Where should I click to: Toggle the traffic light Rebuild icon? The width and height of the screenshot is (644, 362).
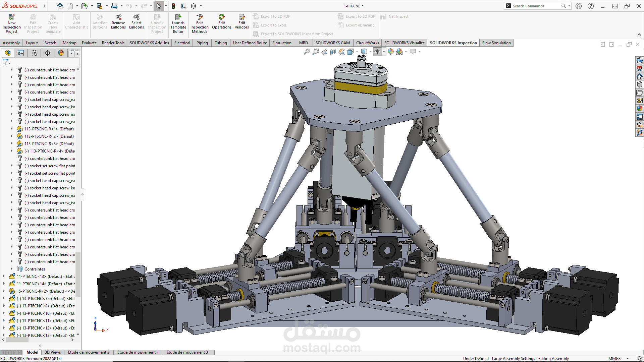(173, 6)
